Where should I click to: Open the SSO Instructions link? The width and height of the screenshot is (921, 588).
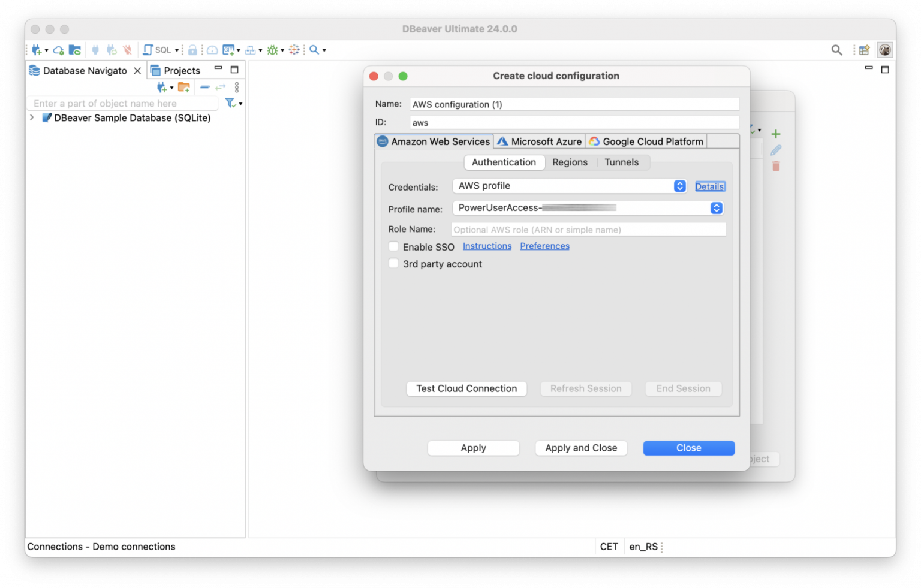tap(487, 246)
